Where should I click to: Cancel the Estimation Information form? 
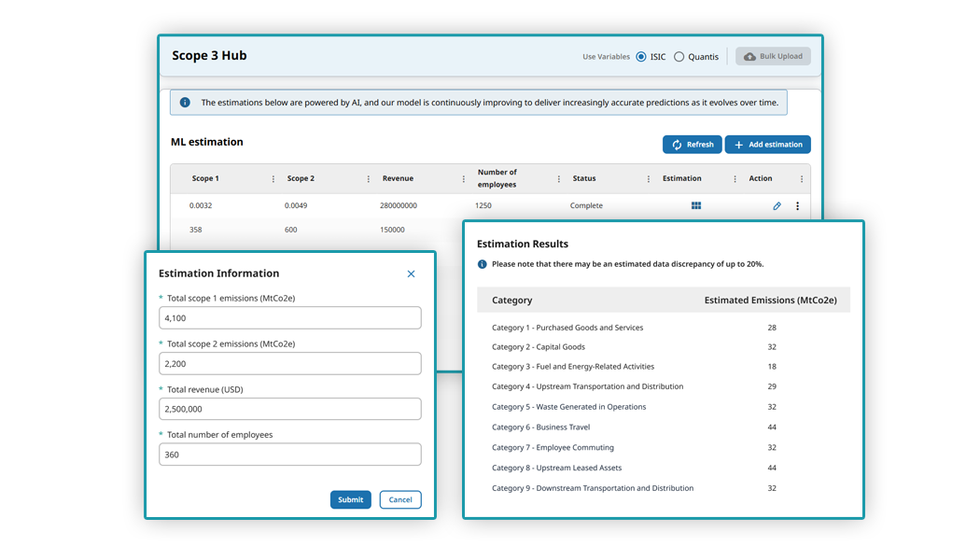click(399, 499)
